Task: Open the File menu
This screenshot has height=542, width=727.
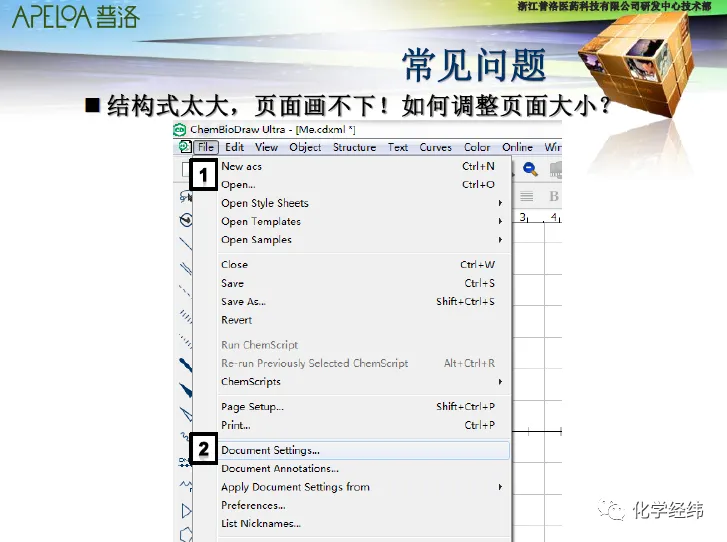Action: tap(206, 147)
